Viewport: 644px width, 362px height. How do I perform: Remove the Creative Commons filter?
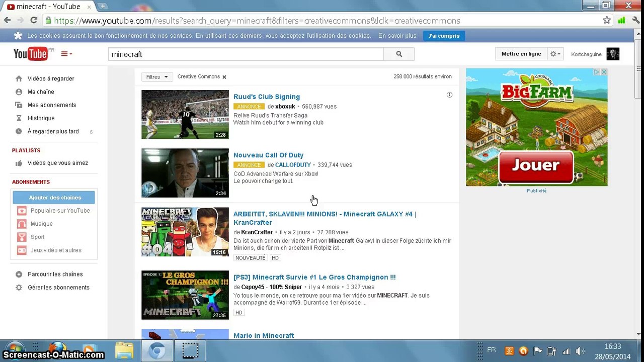(224, 77)
